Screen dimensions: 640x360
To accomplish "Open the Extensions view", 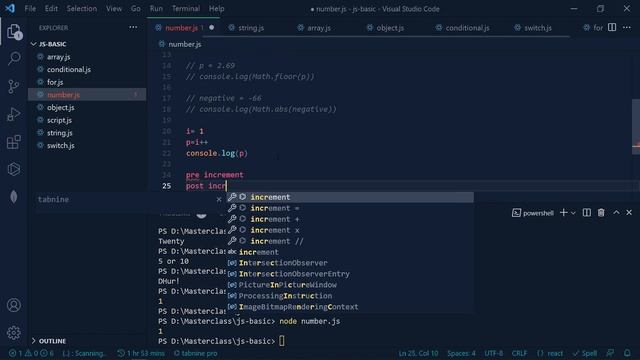I will click(14, 142).
